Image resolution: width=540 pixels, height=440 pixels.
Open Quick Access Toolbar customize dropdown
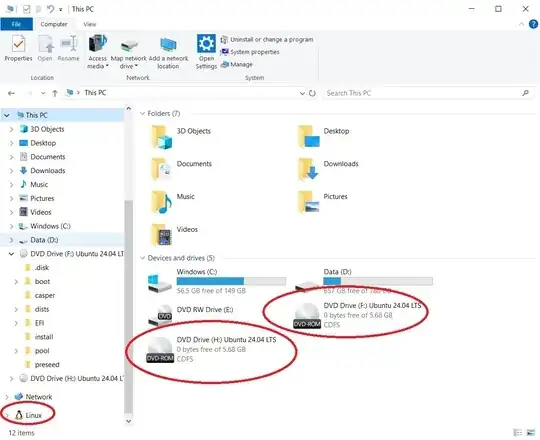coord(61,10)
